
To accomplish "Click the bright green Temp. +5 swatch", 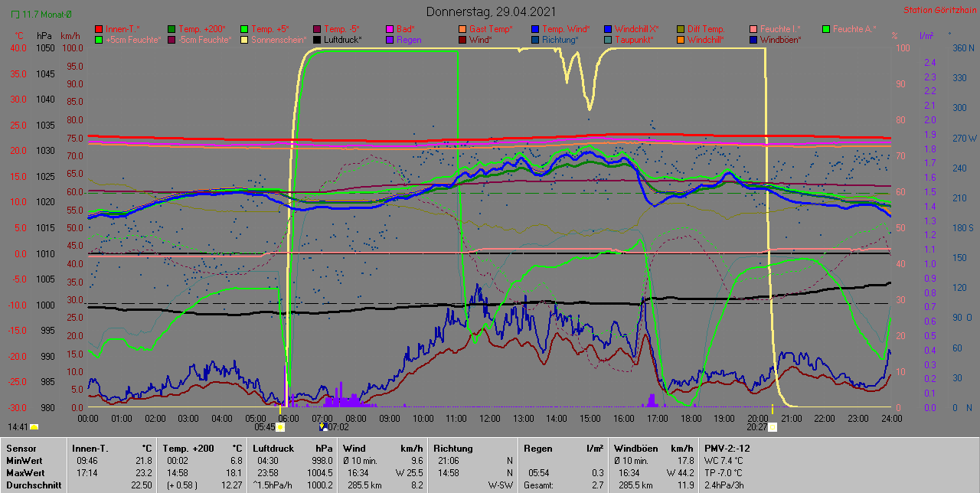I will pos(245,29).
